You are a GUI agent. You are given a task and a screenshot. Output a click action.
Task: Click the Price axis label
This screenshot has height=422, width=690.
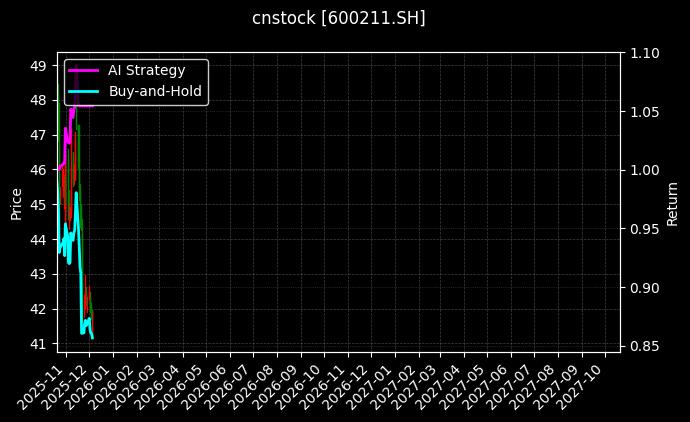pyautogui.click(x=16, y=204)
